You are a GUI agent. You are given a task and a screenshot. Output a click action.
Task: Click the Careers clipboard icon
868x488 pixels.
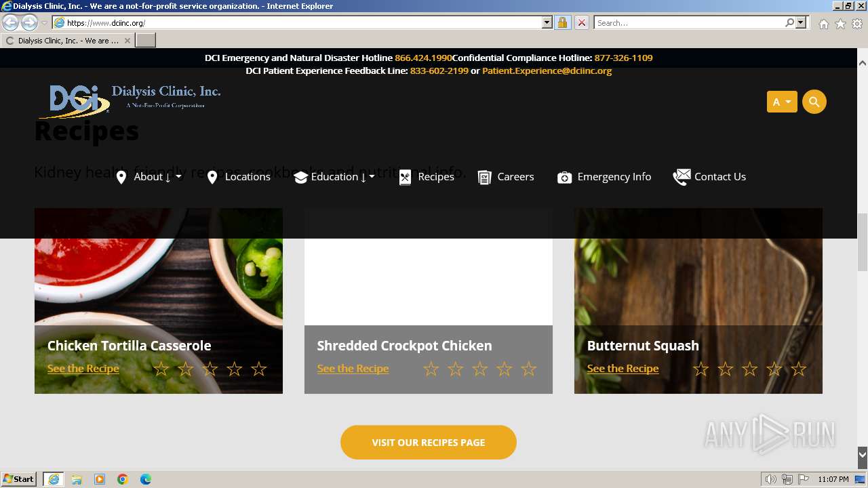(484, 178)
